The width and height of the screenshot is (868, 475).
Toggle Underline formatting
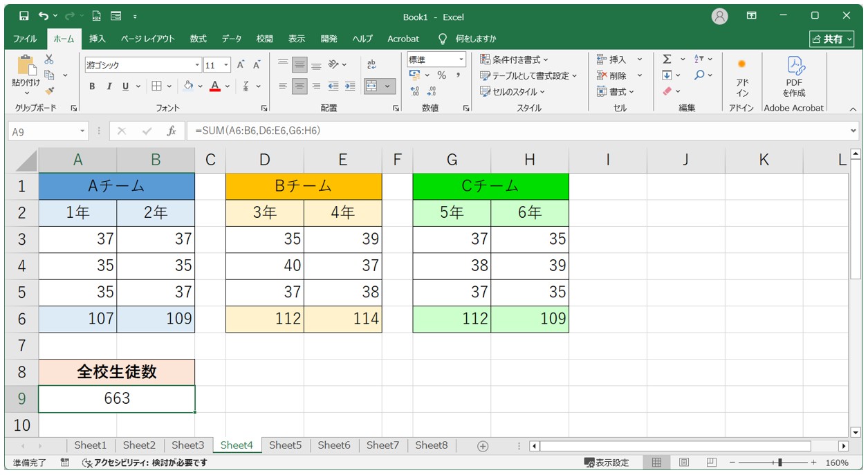coord(125,86)
